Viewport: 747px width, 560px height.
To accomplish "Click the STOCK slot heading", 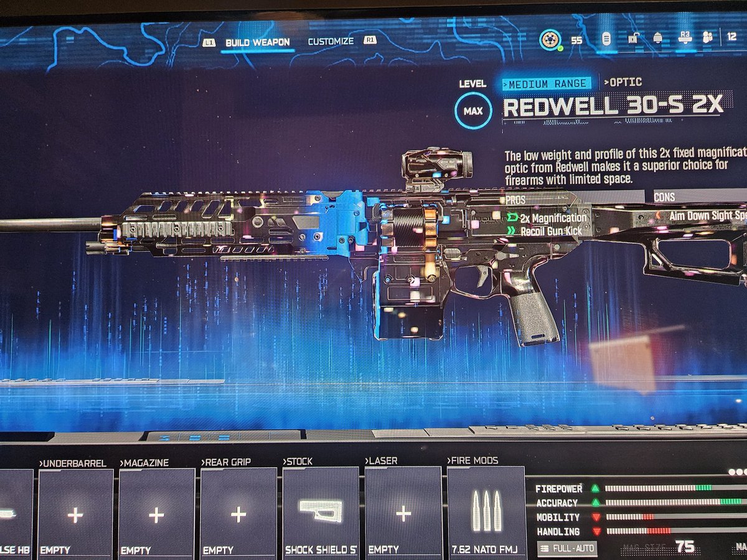I will click(298, 462).
